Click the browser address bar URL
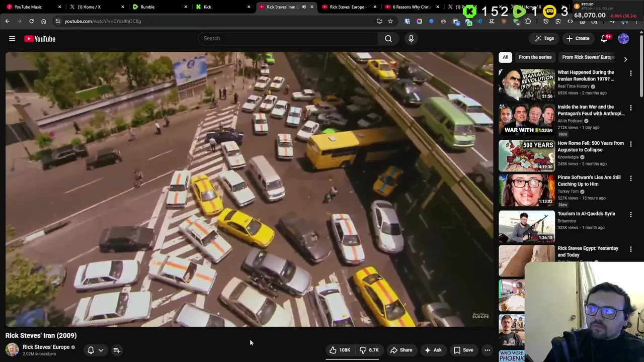Screen dimensions: 644x362 [103, 21]
